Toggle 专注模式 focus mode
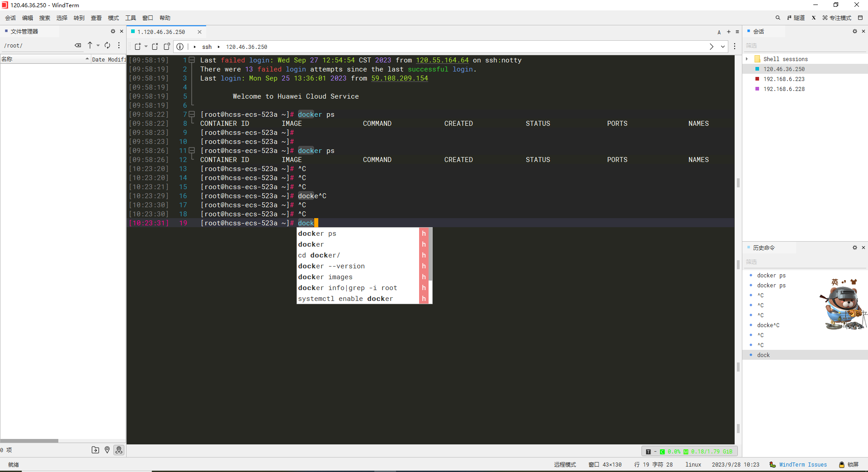Viewport: 868px width, 472px height. click(x=837, y=18)
